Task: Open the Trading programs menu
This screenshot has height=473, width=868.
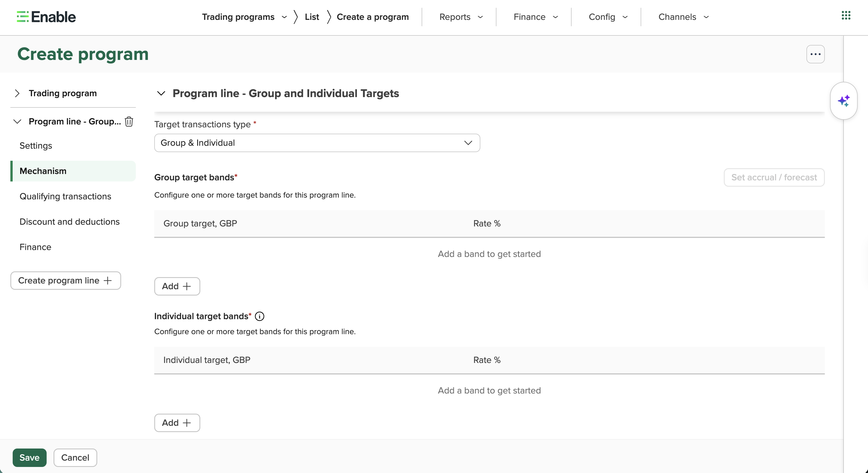Action: [244, 17]
